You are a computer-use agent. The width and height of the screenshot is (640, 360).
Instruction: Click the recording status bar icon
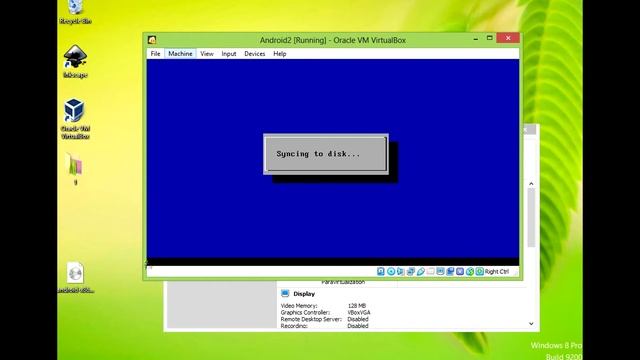click(450, 271)
